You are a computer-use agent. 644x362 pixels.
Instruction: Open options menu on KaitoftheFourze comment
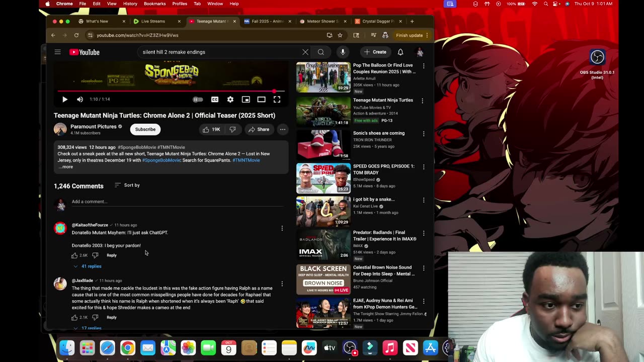[x=282, y=228]
